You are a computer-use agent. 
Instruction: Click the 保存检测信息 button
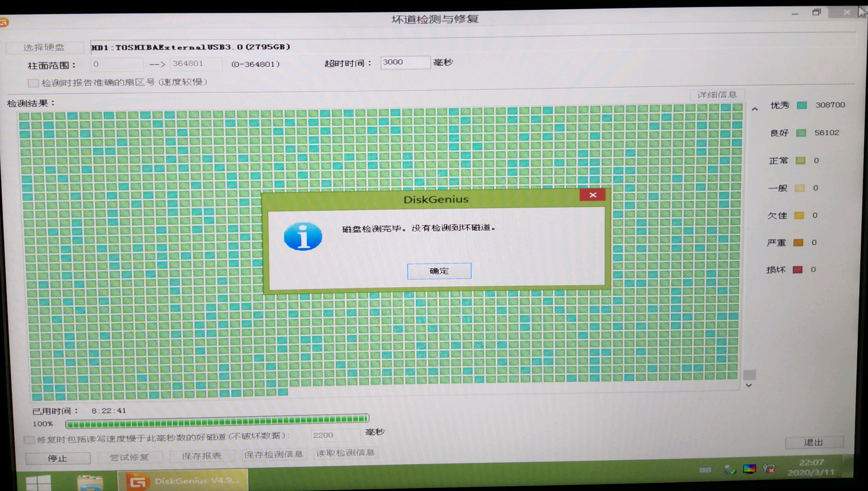coord(273,454)
